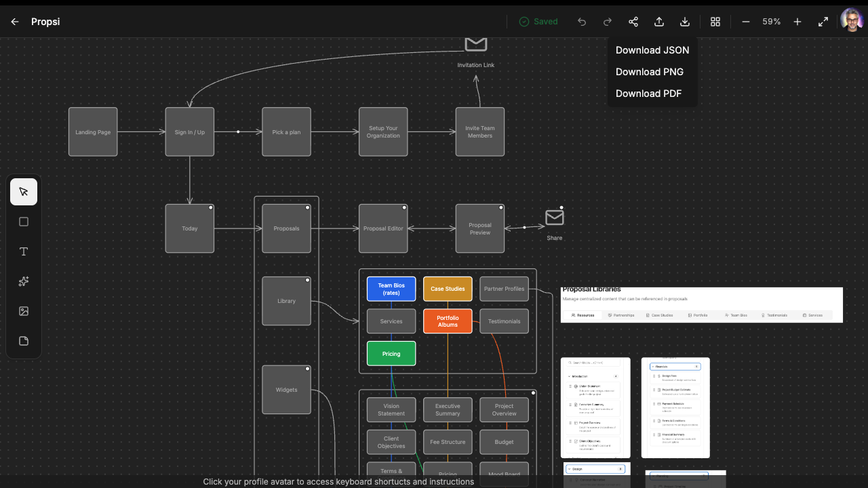
Task: Choose the rectangle shape tool
Action: [24, 222]
